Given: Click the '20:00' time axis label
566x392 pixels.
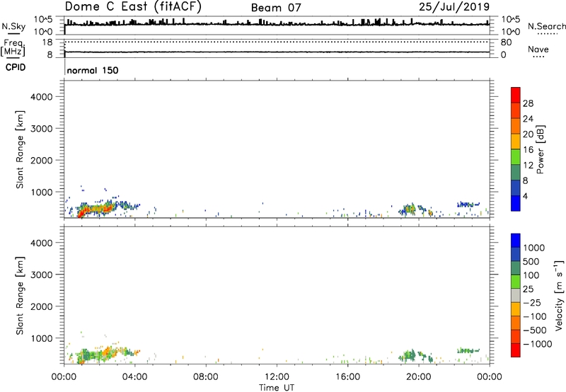Looking at the screenshot, I should (419, 377).
